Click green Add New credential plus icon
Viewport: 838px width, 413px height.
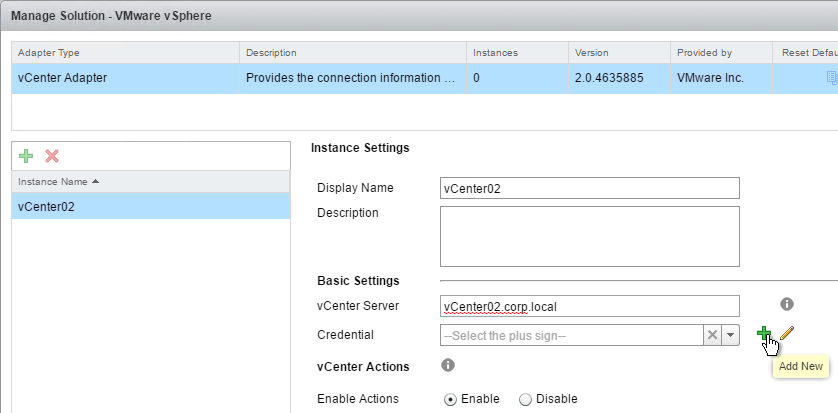tap(764, 333)
